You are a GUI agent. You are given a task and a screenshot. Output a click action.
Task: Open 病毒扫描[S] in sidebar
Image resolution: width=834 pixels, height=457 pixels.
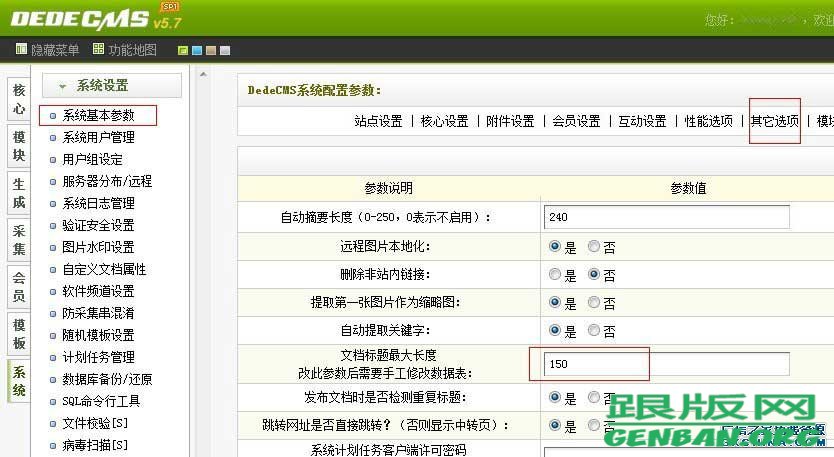pos(95,445)
